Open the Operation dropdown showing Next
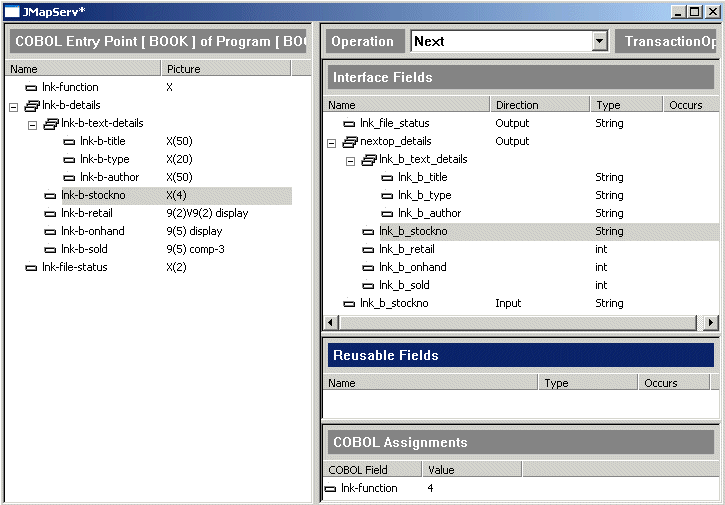 click(599, 41)
